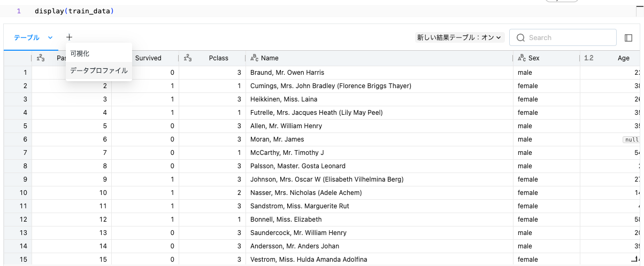Select cell 'Nasser, Mrs. Nicholas (Adele Achem)'
644x266 pixels.
[379, 193]
